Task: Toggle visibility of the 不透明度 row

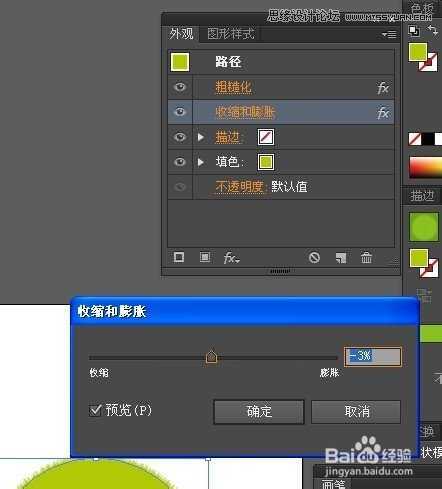Action: [180, 187]
